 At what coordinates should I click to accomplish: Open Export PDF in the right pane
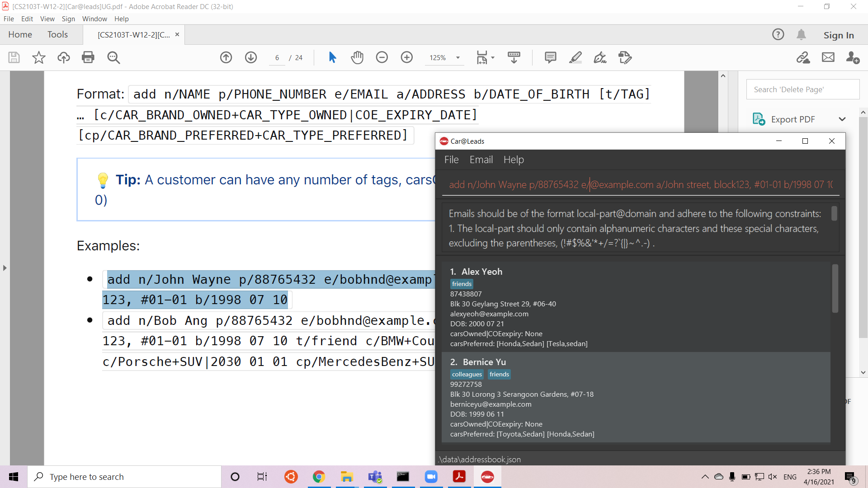tap(793, 119)
